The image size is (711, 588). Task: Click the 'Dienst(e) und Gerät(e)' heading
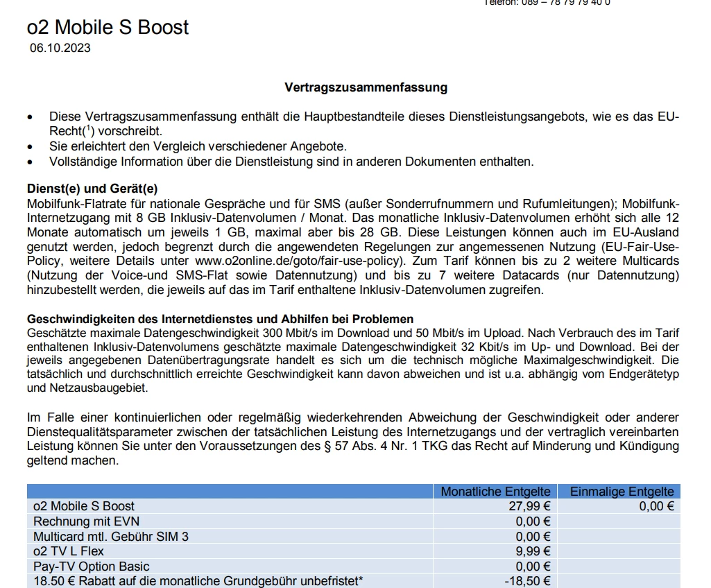click(92, 189)
